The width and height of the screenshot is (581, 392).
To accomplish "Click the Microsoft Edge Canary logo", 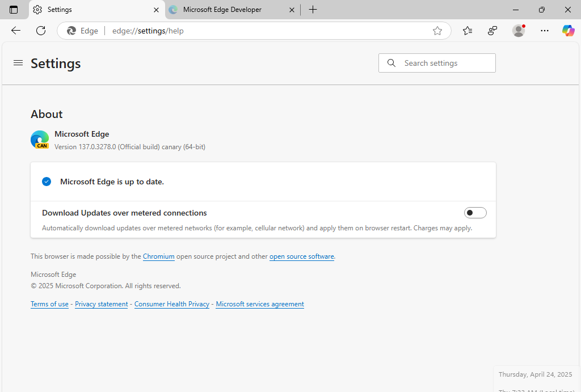I will pyautogui.click(x=40, y=140).
